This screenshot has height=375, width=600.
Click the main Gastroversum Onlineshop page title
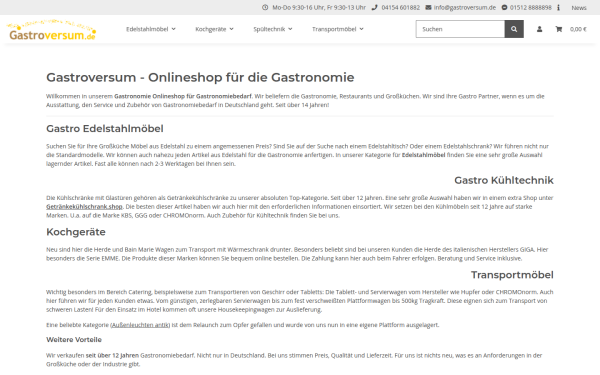(200, 77)
